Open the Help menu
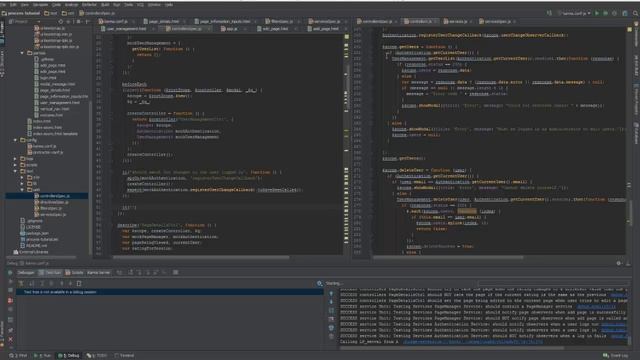Screen dimensions: 640x360 [x=169, y=4]
